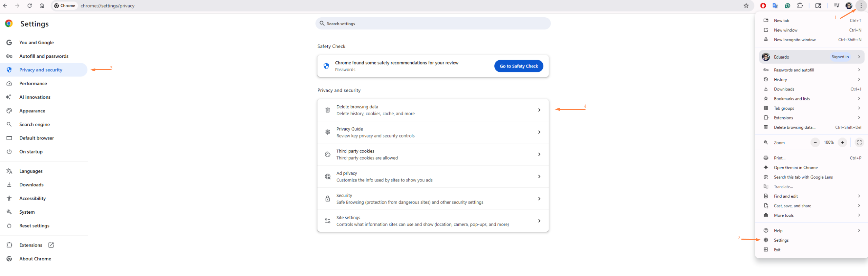Reload the page with the refresh icon
This screenshot has height=276, width=868.
click(30, 6)
